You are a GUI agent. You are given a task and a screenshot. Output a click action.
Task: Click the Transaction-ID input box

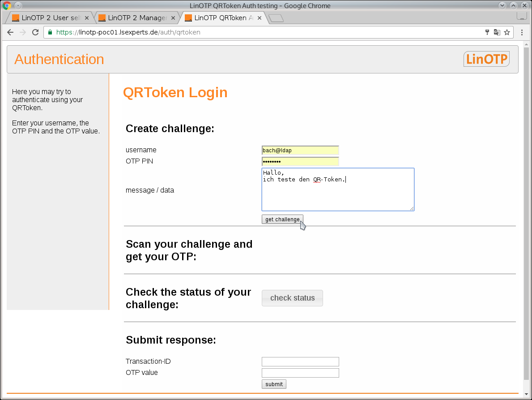300,361
